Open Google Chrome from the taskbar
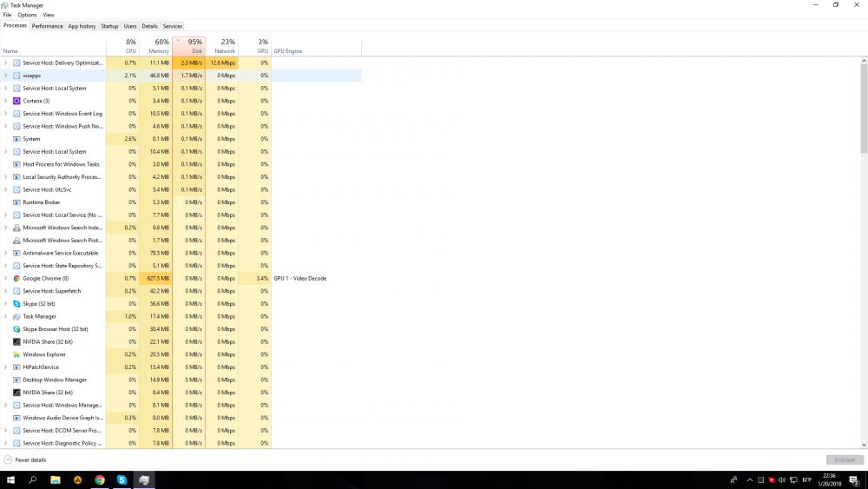868x489 pixels. (100, 480)
